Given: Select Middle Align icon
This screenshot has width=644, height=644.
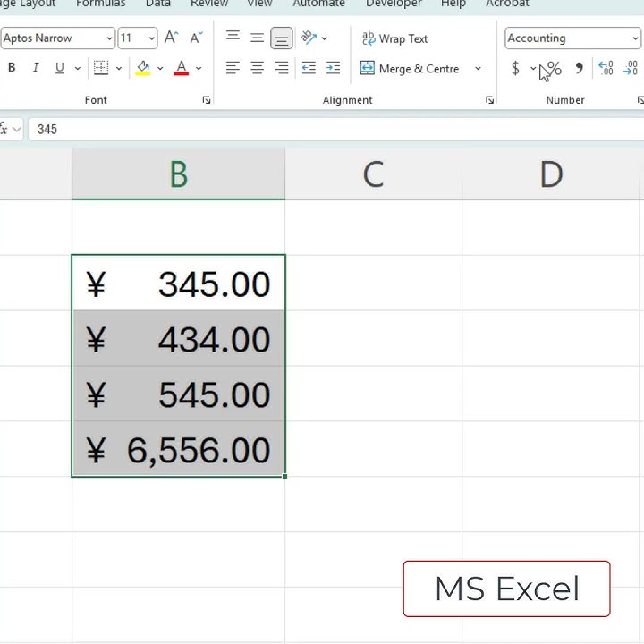Looking at the screenshot, I should [x=257, y=38].
